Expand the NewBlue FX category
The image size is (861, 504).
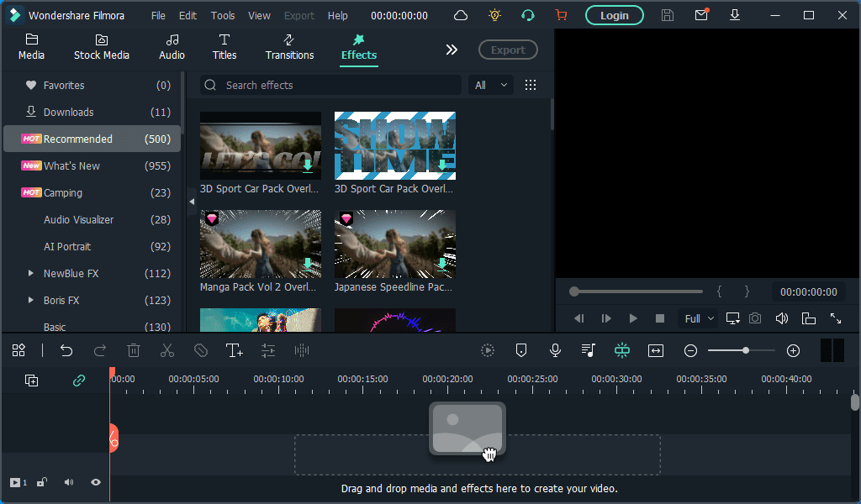[x=31, y=273]
